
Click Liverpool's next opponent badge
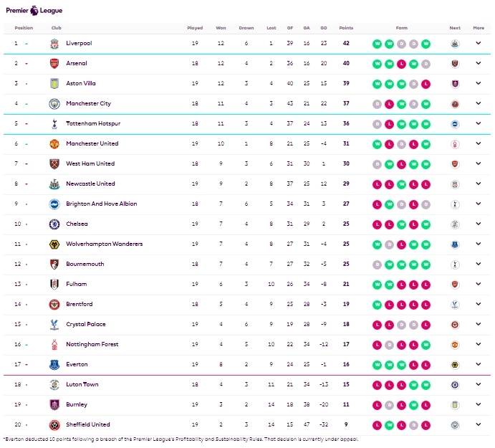tap(454, 44)
